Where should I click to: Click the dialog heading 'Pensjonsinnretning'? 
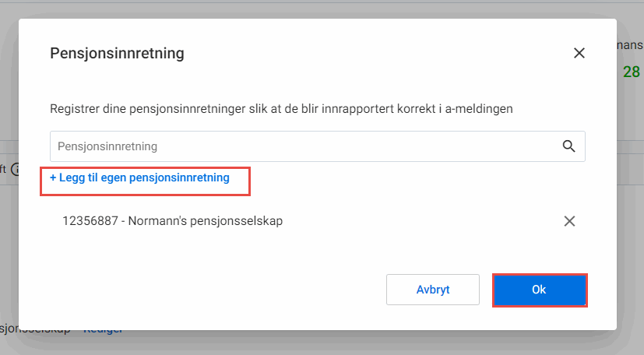coord(117,54)
